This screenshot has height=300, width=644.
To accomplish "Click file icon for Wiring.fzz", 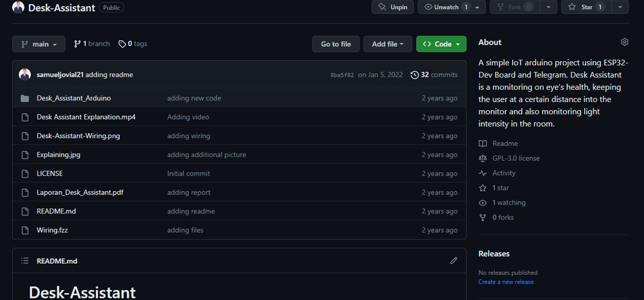I will (x=25, y=230).
